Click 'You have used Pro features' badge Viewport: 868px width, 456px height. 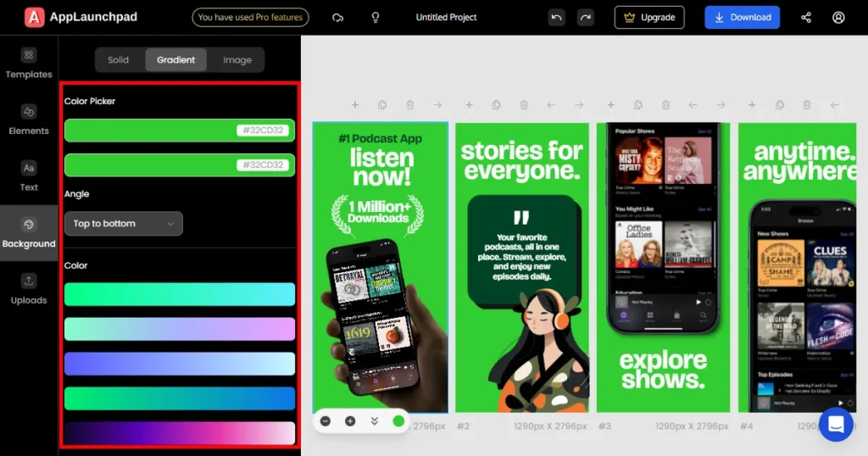[x=250, y=17]
